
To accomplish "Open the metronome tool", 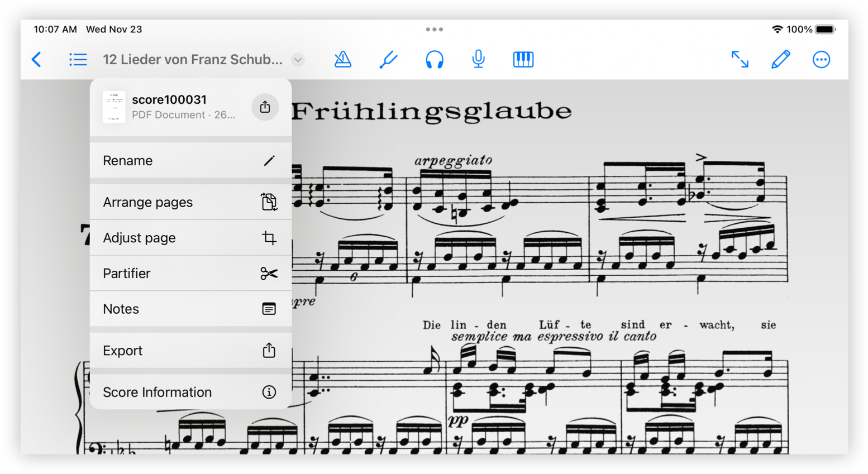I will pyautogui.click(x=342, y=59).
